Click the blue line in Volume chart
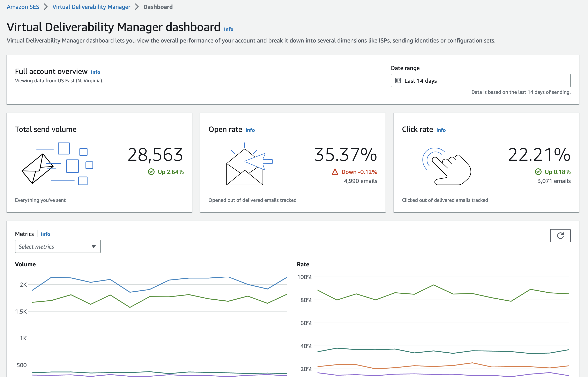588x377 pixels. (189, 278)
